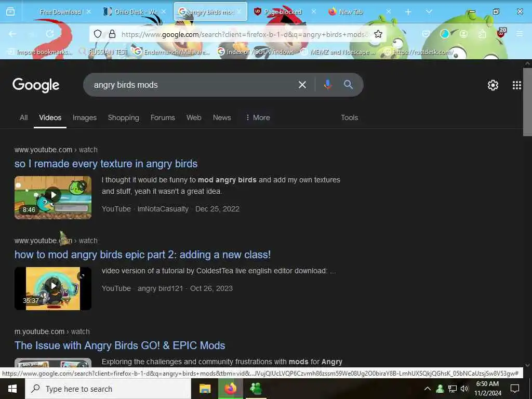Play the 8:46 video thumbnail

(x=53, y=197)
